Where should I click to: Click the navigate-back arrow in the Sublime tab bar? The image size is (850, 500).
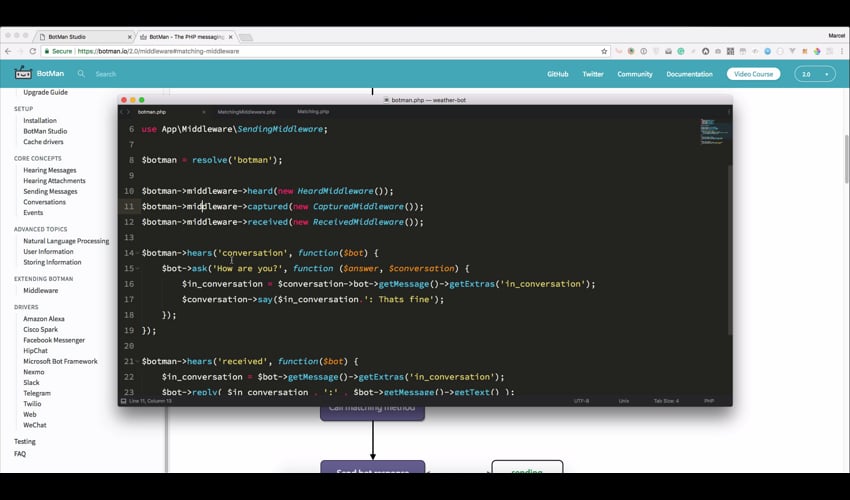click(121, 112)
